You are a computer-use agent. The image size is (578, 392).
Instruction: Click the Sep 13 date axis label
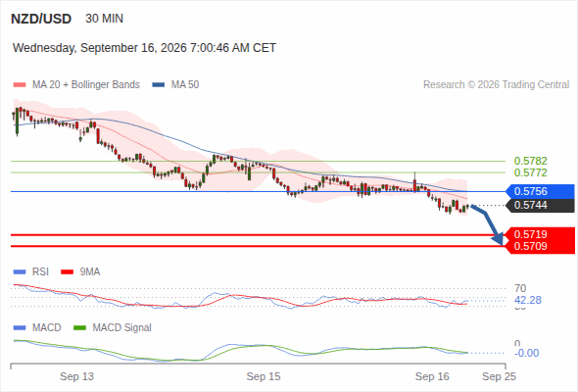pyautogui.click(x=76, y=376)
